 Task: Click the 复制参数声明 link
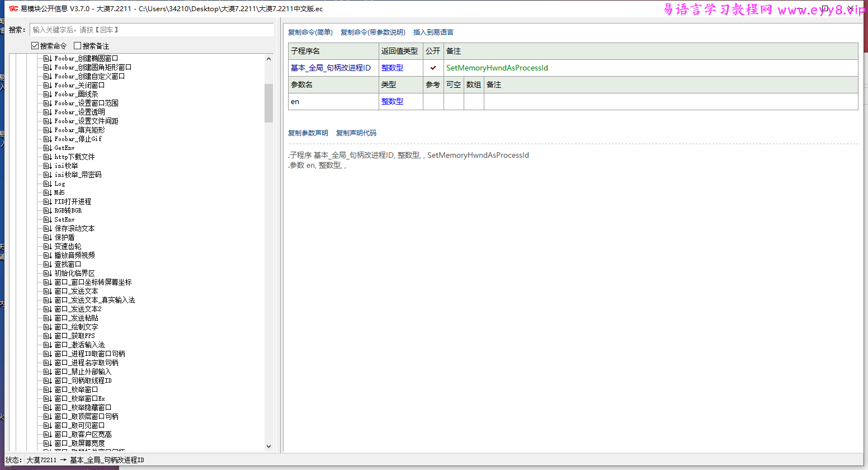[308, 133]
